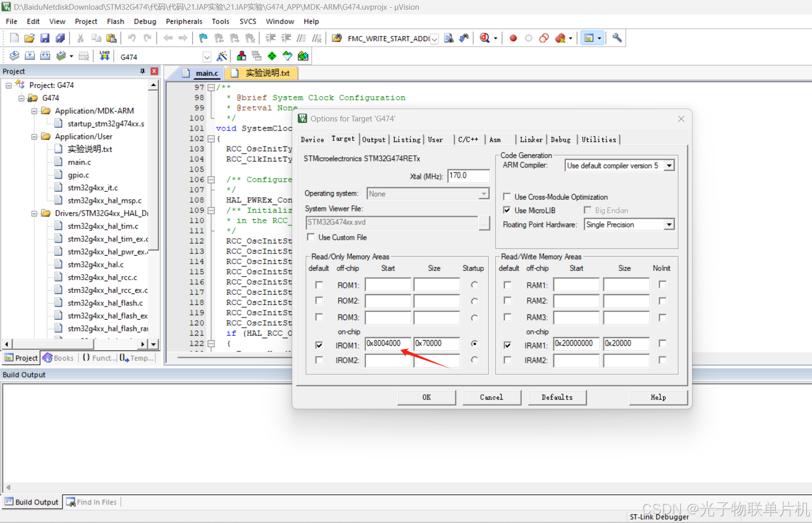Collapse the Project: G474 tree node
Viewport: 812px width, 523px height.
(x=9, y=86)
